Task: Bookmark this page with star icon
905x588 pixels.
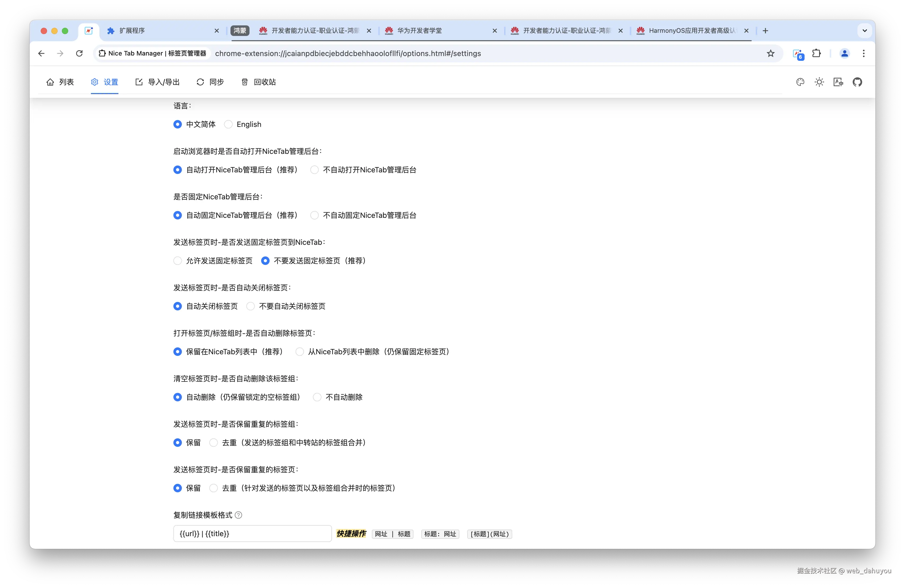Action: pos(770,54)
